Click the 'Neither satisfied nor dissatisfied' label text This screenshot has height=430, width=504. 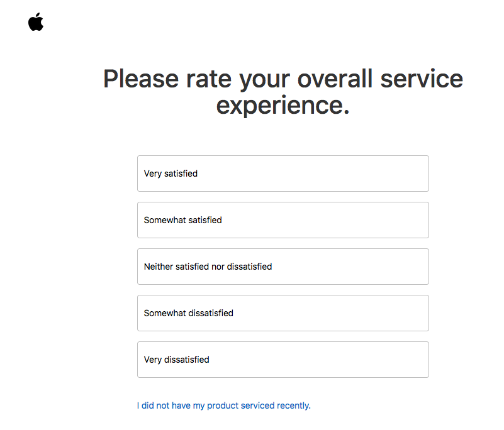pos(208,267)
